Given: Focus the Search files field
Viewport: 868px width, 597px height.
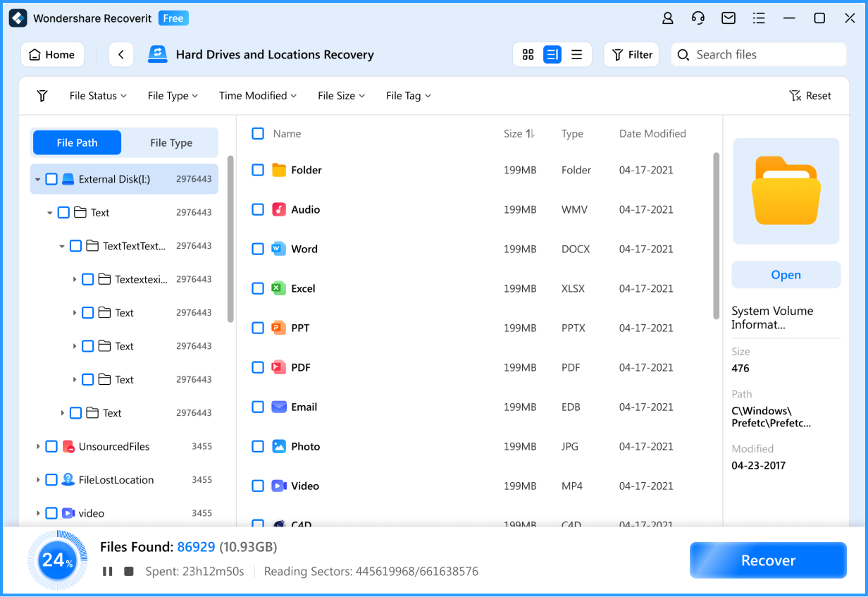Looking at the screenshot, I should point(759,54).
